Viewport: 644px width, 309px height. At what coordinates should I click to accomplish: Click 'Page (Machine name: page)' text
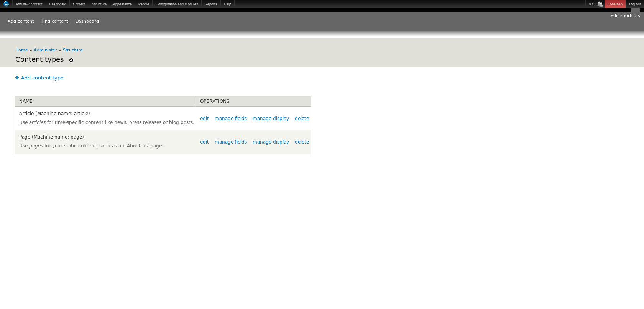click(51, 137)
